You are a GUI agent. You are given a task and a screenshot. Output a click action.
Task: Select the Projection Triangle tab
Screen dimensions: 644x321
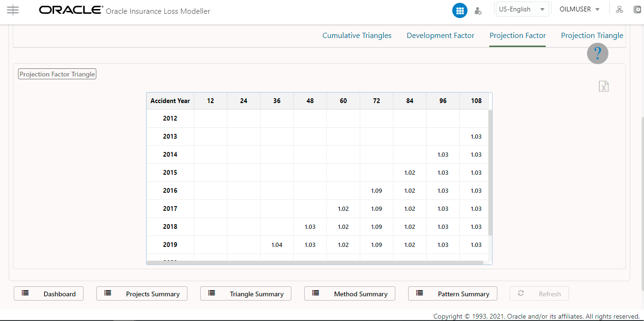[592, 35]
